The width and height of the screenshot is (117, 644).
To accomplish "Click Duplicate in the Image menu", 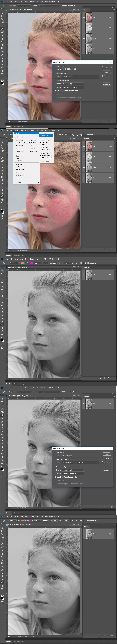I will click(x=26, y=165).
